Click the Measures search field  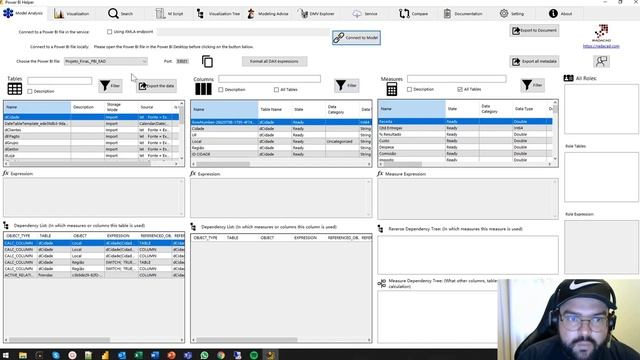coord(456,78)
